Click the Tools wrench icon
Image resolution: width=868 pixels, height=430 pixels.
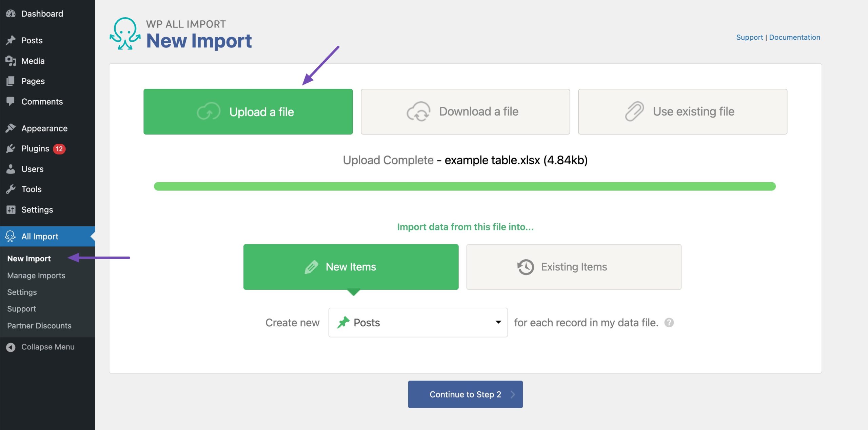click(x=11, y=189)
